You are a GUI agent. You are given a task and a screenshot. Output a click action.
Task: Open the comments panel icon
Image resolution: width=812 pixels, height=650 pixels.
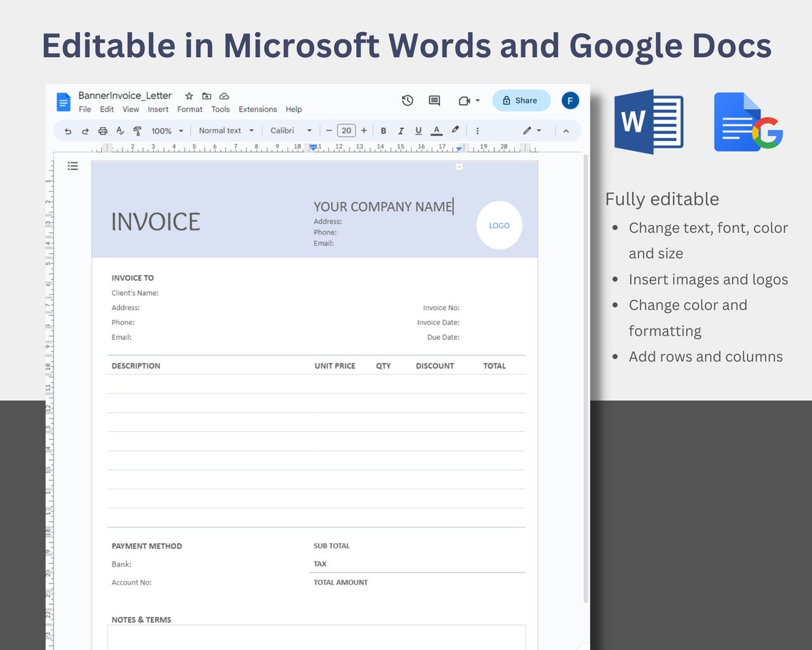(434, 100)
